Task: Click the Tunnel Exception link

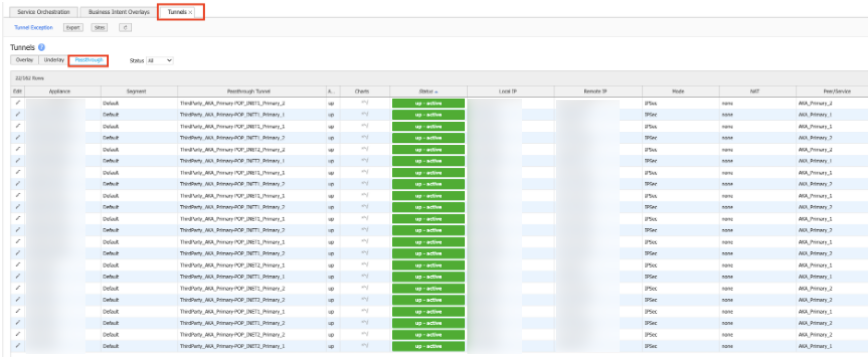Action: point(33,28)
